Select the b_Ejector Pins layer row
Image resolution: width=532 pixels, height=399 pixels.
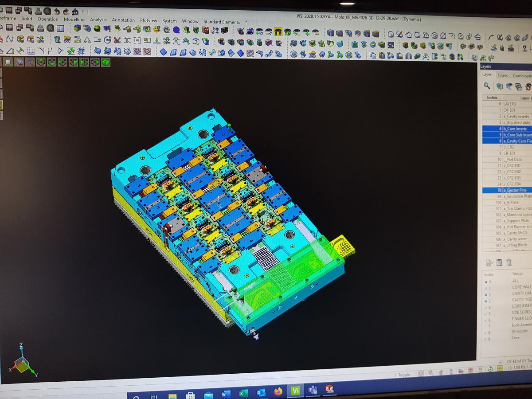coord(507,190)
